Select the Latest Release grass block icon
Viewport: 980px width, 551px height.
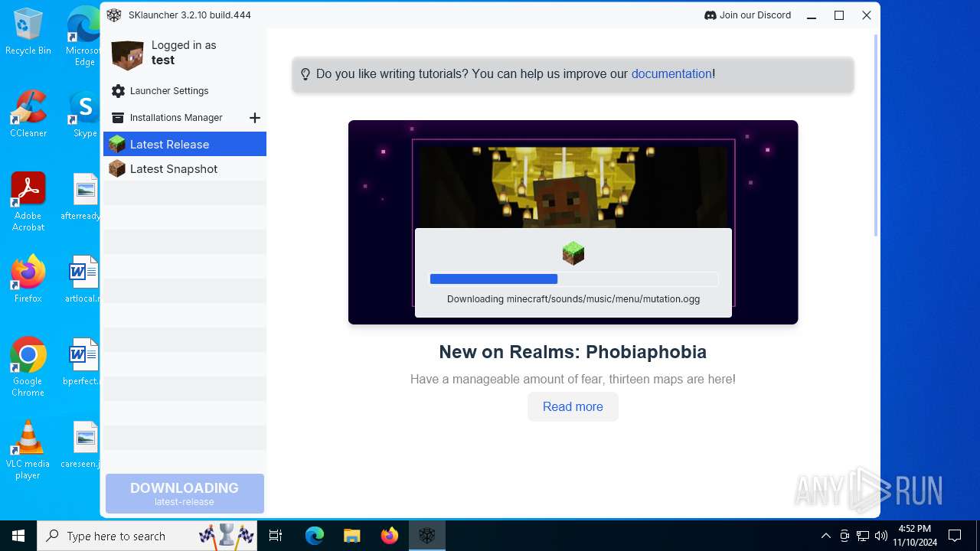tap(116, 144)
